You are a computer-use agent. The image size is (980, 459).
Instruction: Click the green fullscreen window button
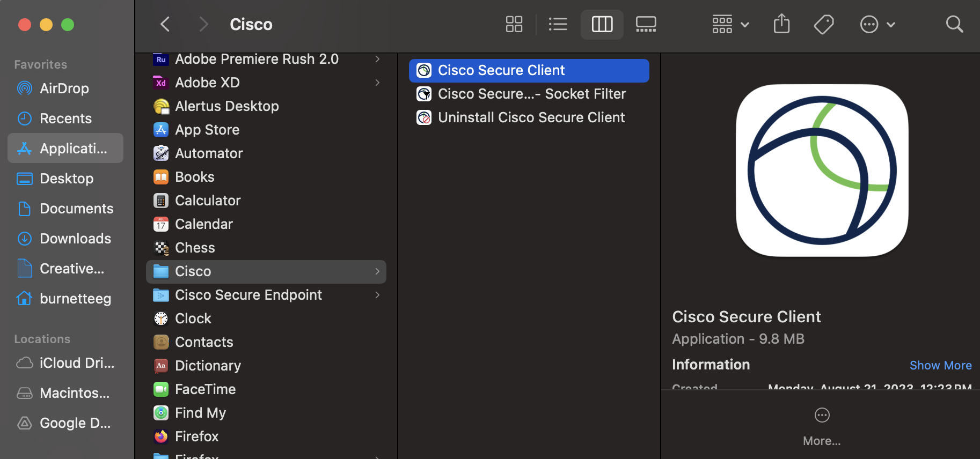68,25
